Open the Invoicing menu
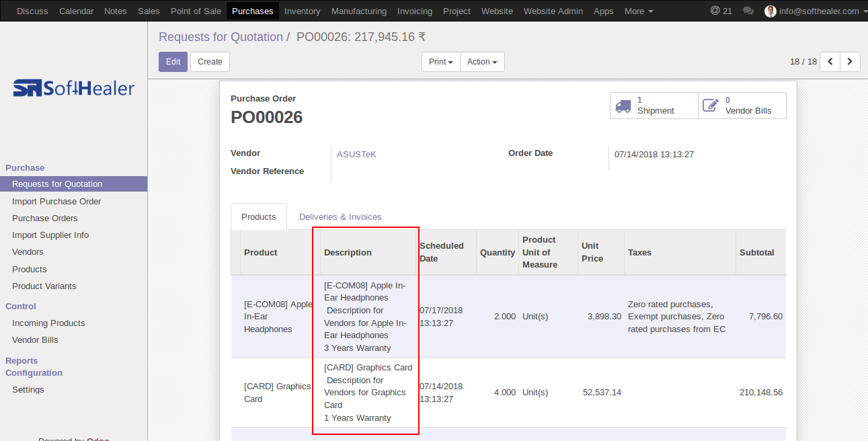The width and height of the screenshot is (868, 441). click(415, 11)
